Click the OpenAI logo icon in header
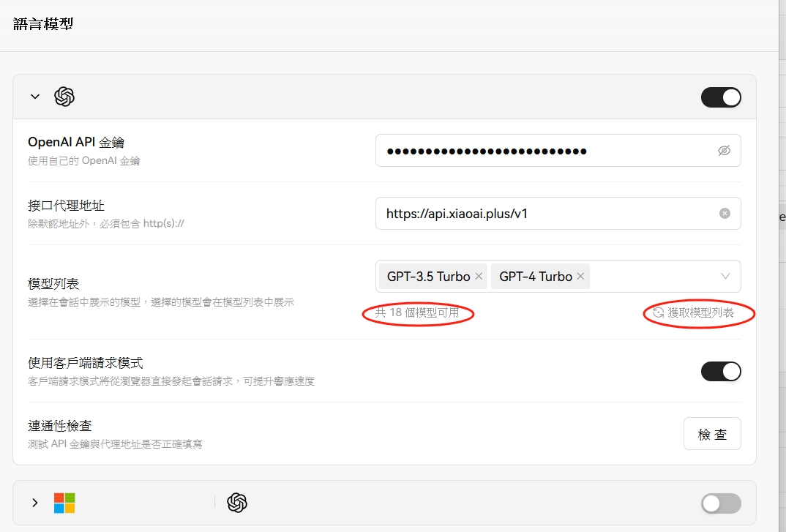Screen dimensions: 786x532 point(64,97)
